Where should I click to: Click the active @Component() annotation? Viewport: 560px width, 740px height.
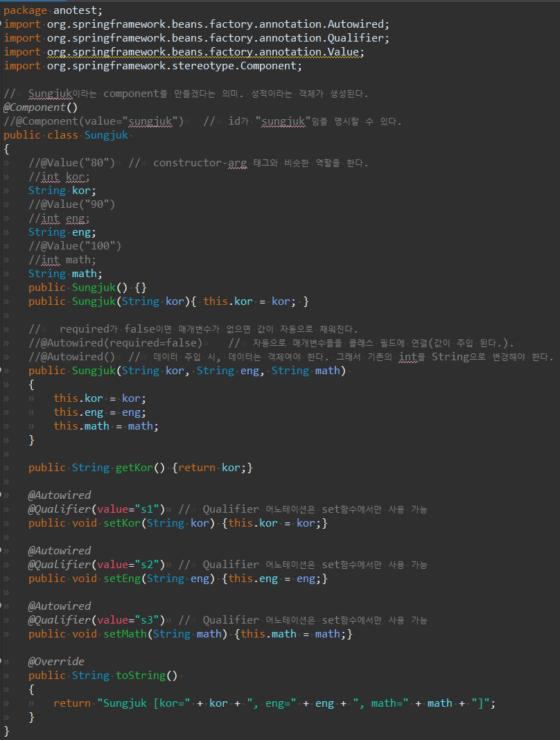pos(41,107)
